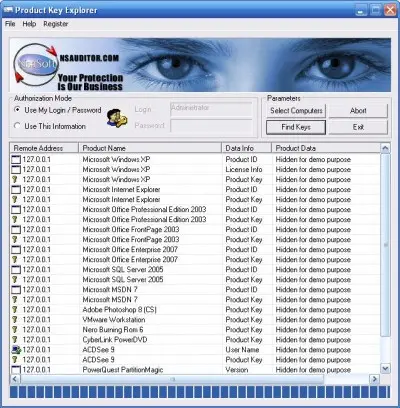Viewport: 400px width, 408px height.
Task: Click the list's scroll up arrow
Action: (x=385, y=148)
